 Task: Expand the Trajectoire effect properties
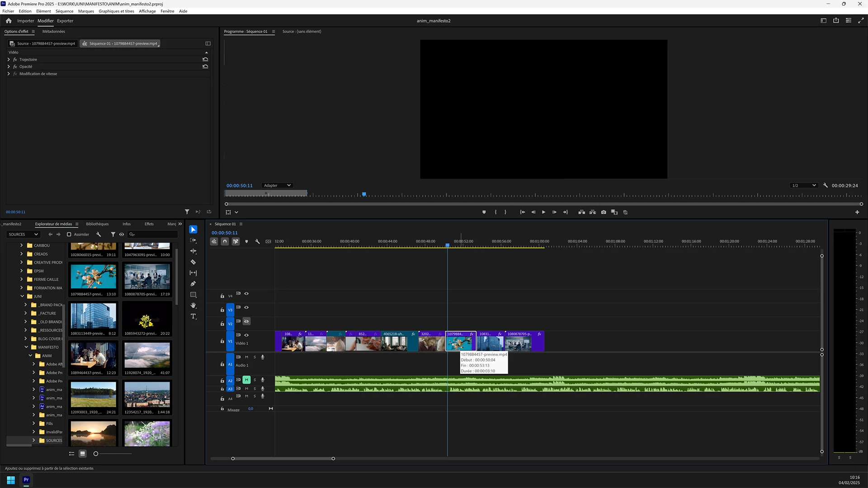9,60
